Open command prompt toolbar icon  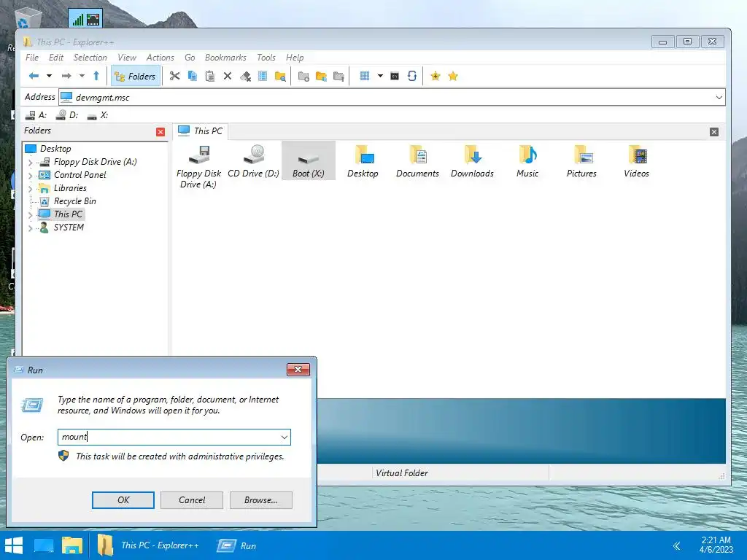[395, 76]
